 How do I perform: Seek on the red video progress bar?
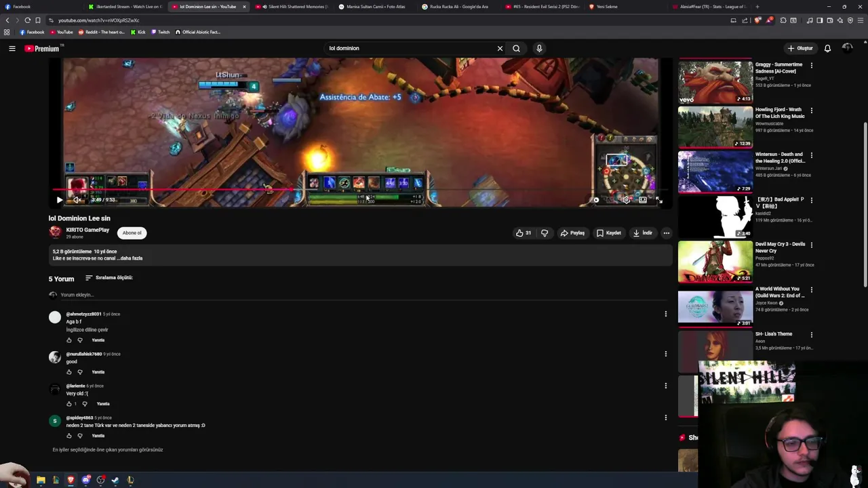[x=359, y=190]
